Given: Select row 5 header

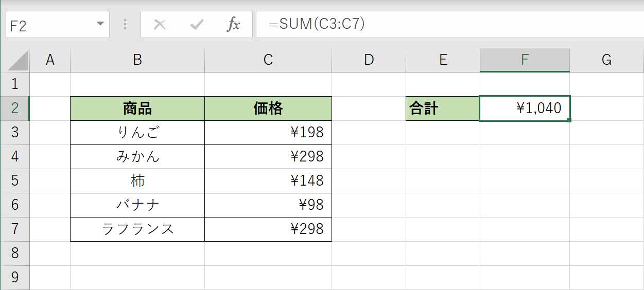Looking at the screenshot, I should coord(14,181).
